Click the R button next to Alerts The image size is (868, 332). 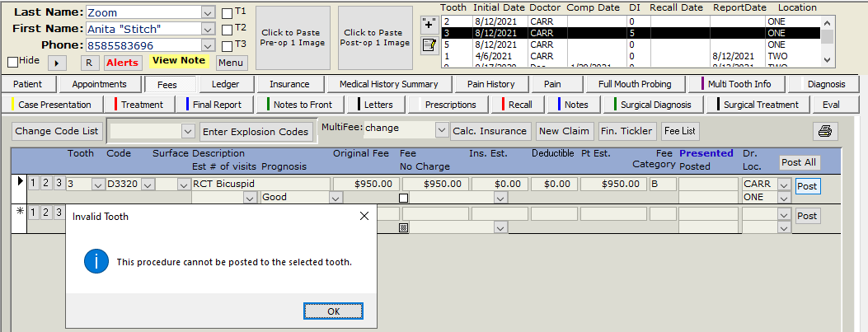90,63
